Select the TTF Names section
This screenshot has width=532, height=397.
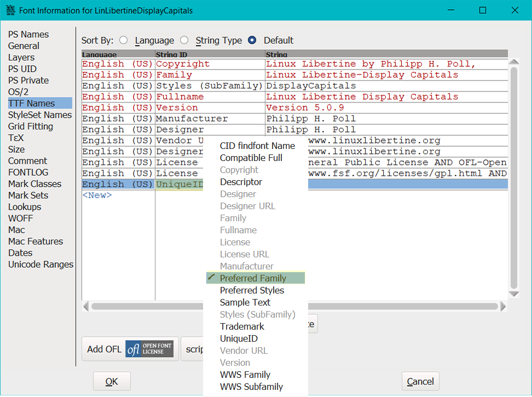click(x=40, y=103)
